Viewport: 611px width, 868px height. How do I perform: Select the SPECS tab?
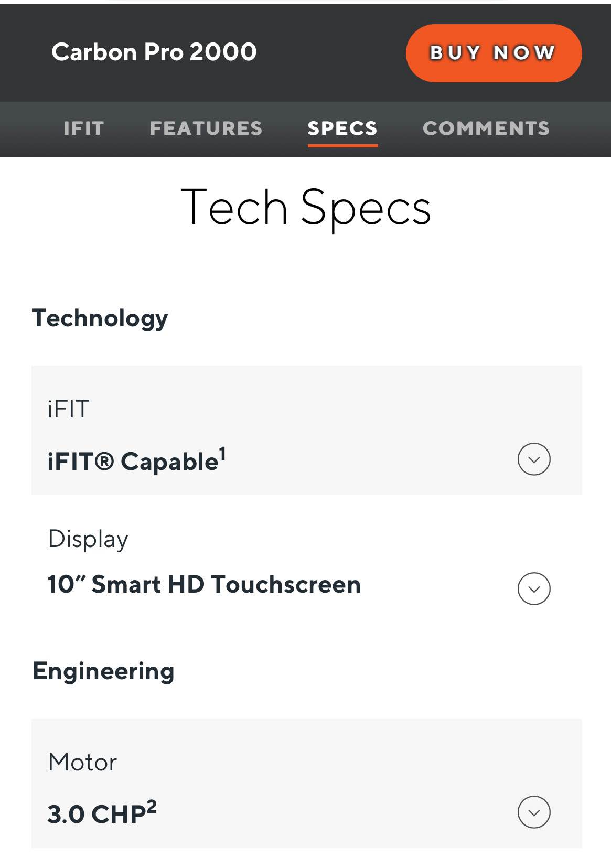pos(342,128)
